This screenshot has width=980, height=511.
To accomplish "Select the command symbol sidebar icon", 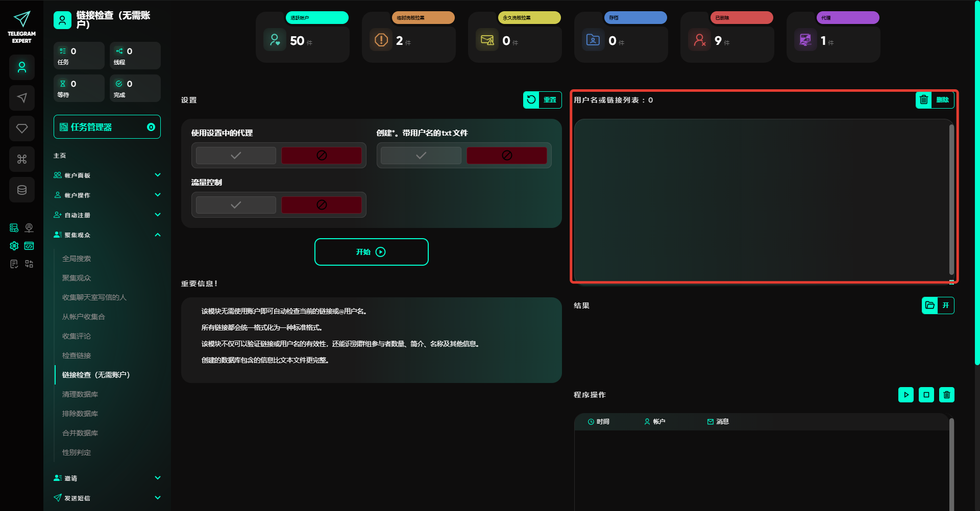I will click(x=22, y=159).
